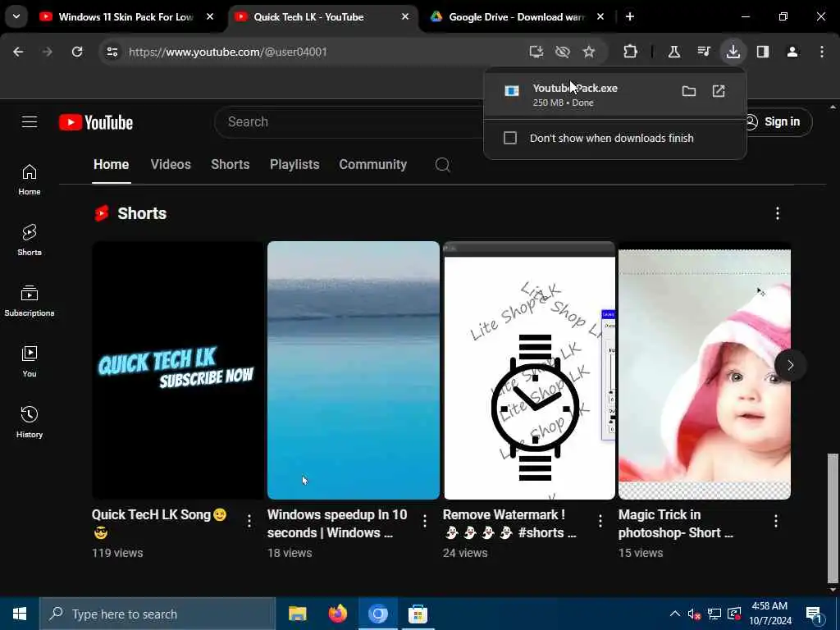Open Chrome Labs flask icon
The width and height of the screenshot is (840, 630).
(x=674, y=52)
